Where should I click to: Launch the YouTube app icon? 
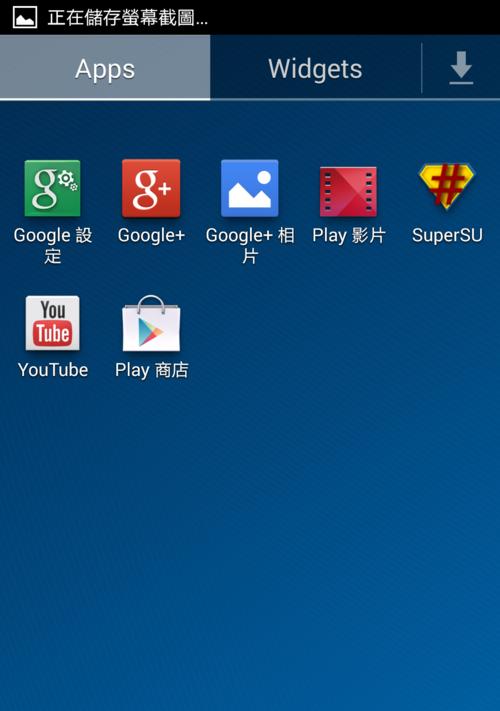coord(53,323)
